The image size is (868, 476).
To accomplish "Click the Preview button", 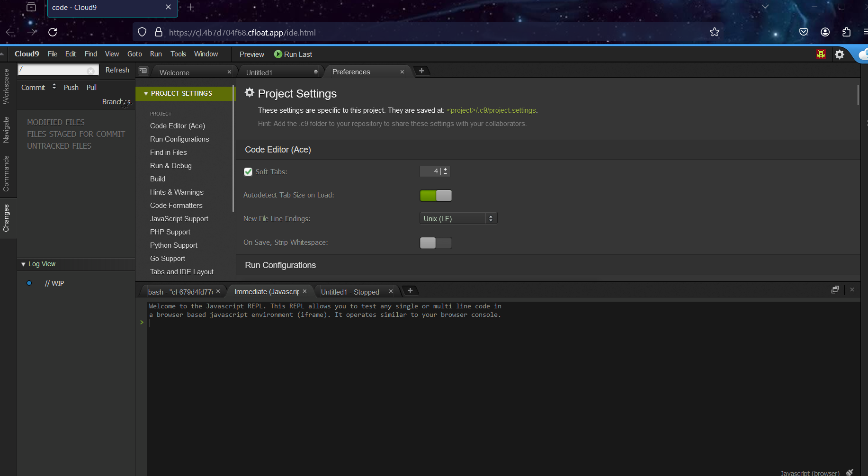I will click(x=251, y=54).
